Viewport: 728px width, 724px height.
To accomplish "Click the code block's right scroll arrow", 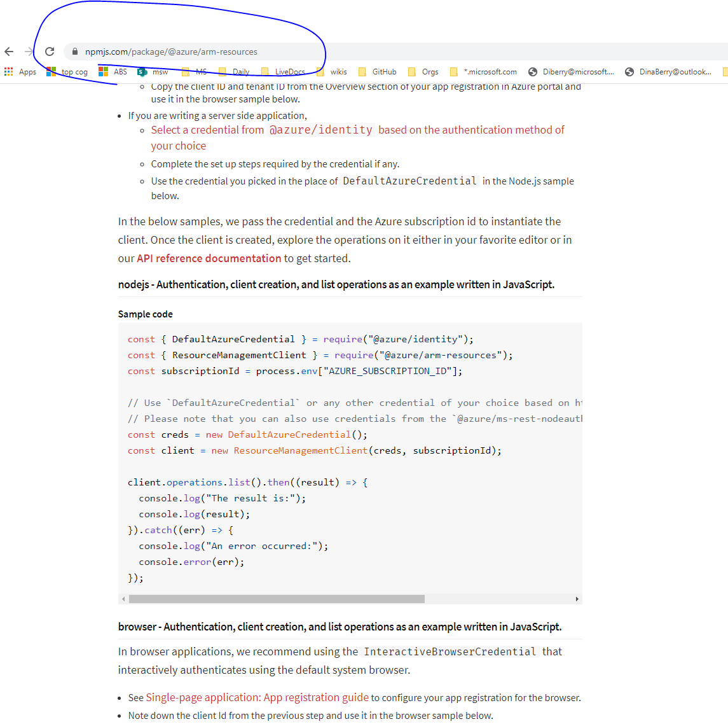I will [577, 599].
